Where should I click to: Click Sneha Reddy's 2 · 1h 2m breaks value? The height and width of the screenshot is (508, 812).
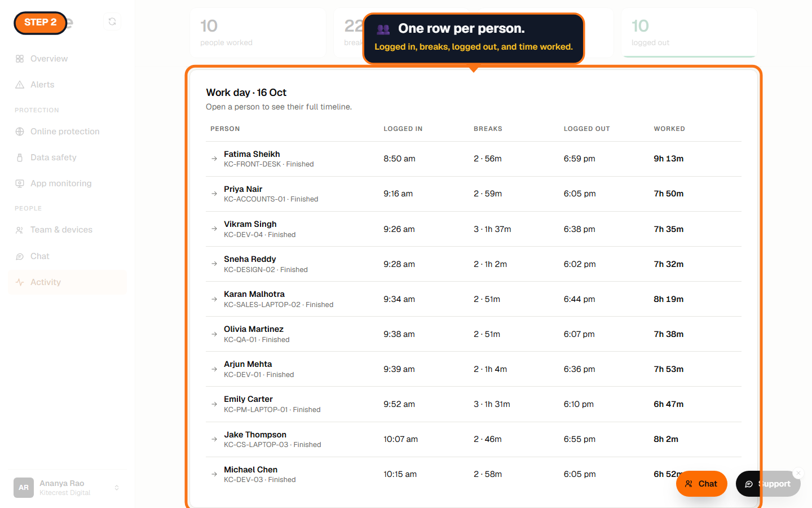coord(491,264)
